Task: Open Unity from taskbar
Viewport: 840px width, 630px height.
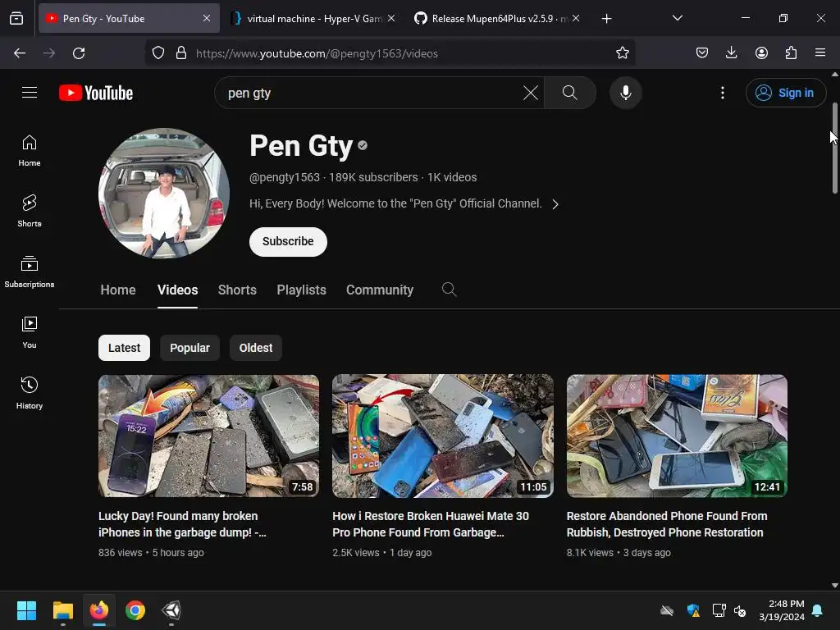Action: pyautogui.click(x=171, y=610)
